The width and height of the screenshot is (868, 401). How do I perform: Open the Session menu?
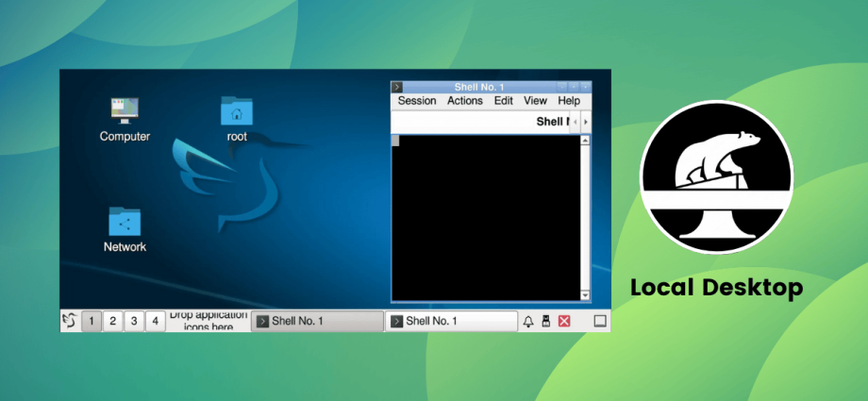(x=417, y=101)
